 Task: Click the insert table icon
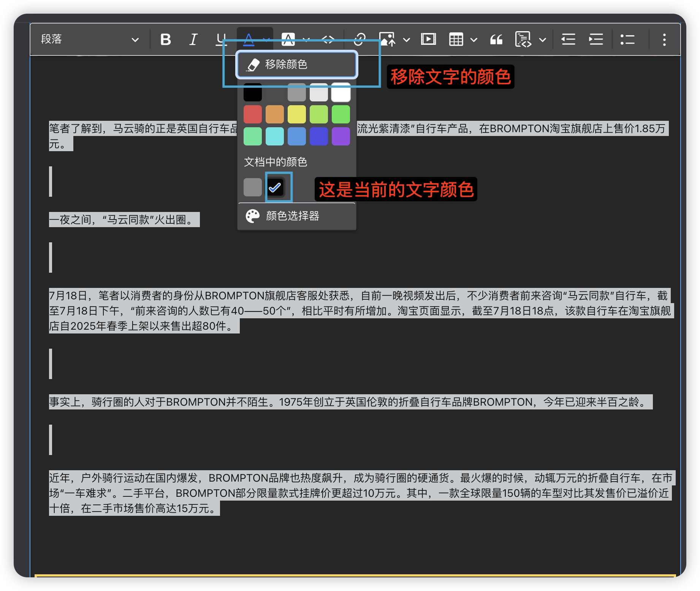point(456,40)
